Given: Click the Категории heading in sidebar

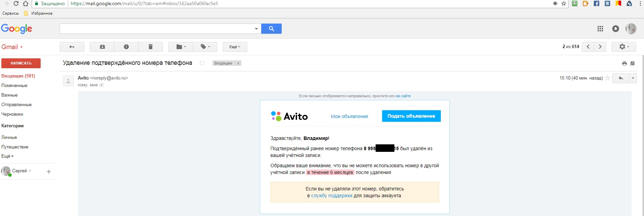Looking at the screenshot, I should tap(12, 126).
